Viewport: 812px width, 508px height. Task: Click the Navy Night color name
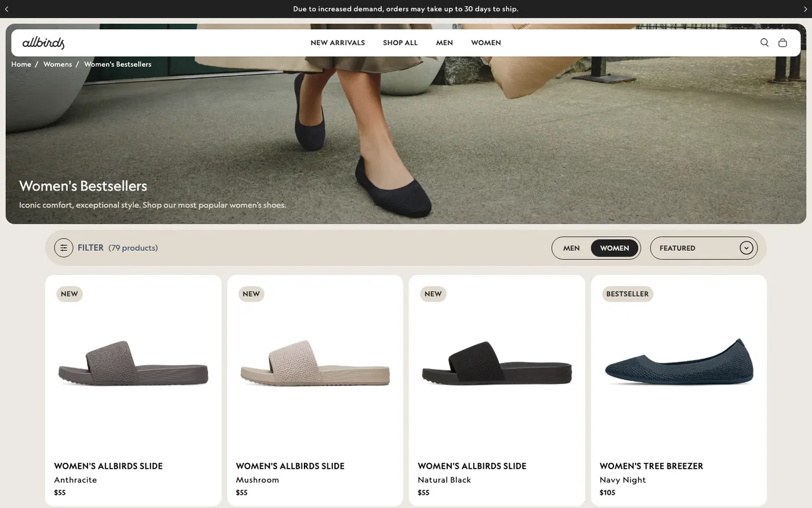[x=623, y=480]
